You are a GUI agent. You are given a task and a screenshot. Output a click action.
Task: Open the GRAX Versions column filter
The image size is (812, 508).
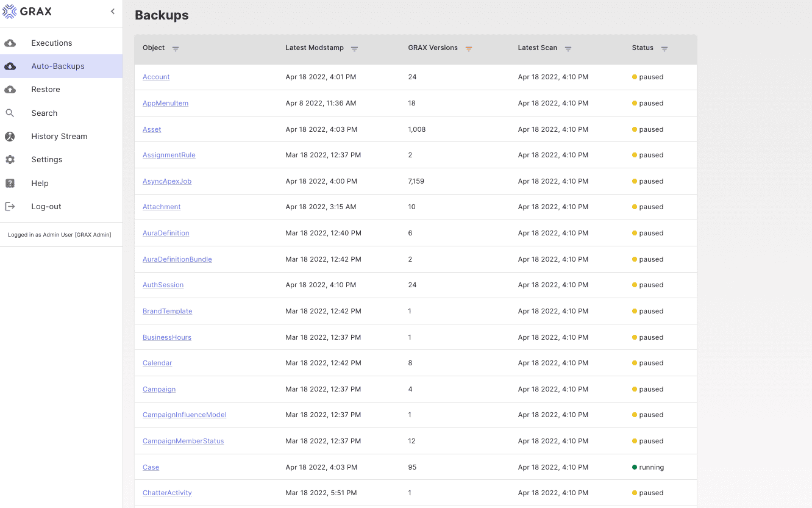point(469,49)
